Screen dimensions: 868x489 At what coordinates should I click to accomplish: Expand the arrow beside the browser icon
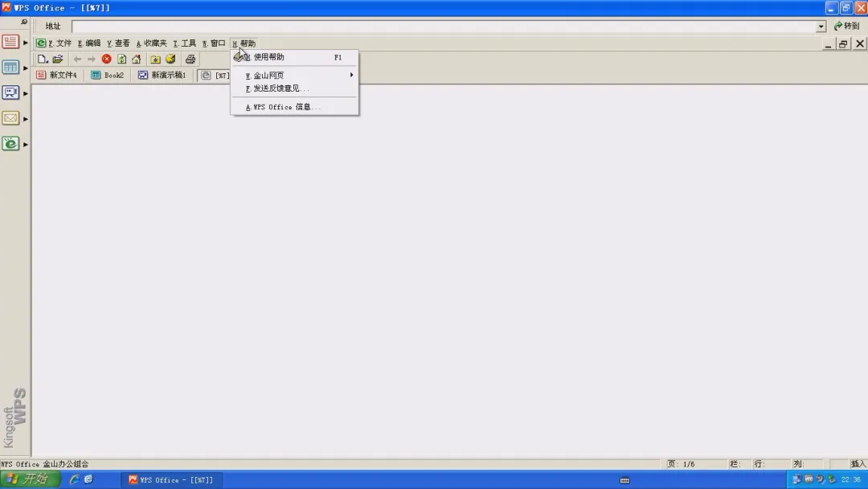26,145
